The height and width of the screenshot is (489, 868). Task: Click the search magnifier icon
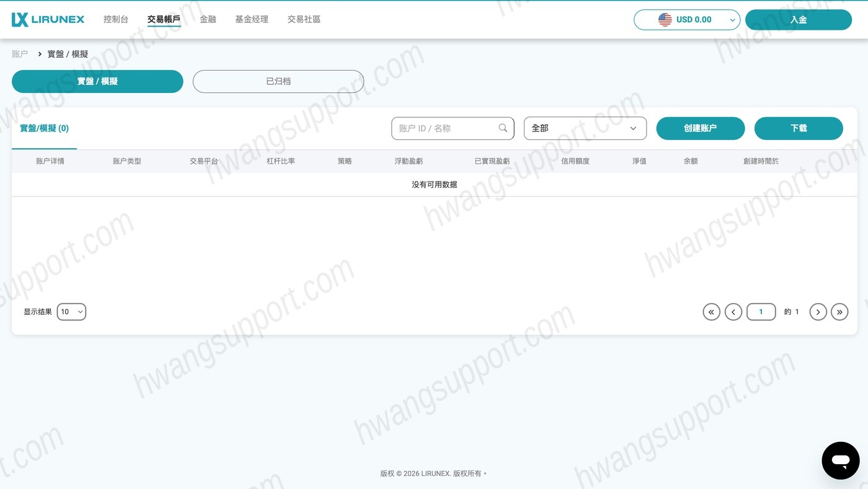point(503,128)
